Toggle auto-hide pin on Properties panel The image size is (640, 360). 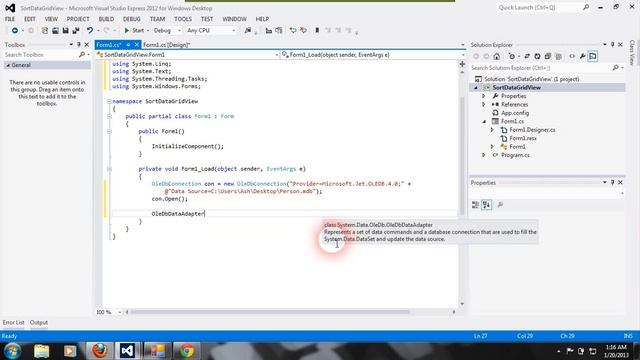(x=612, y=182)
